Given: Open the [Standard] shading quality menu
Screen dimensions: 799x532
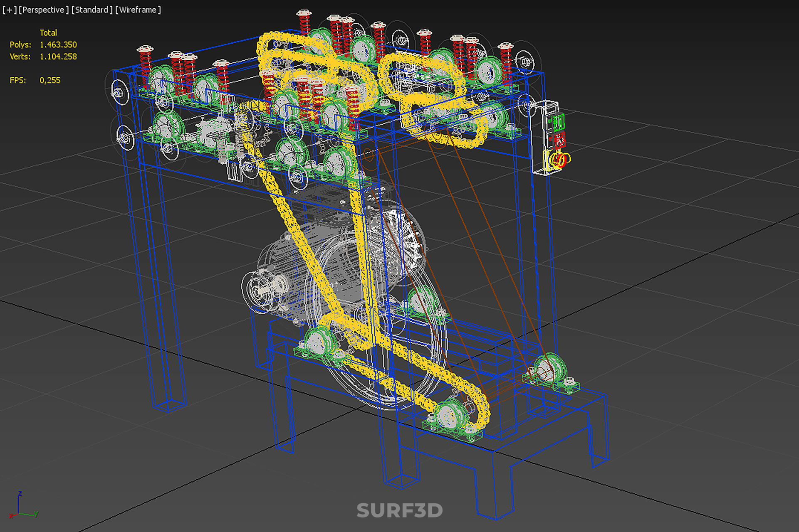Looking at the screenshot, I should (x=92, y=10).
